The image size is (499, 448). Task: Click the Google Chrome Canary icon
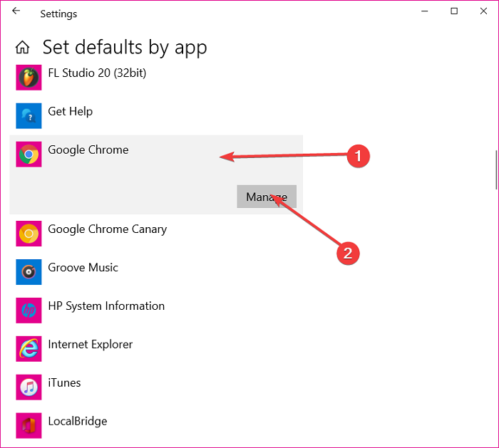29,233
